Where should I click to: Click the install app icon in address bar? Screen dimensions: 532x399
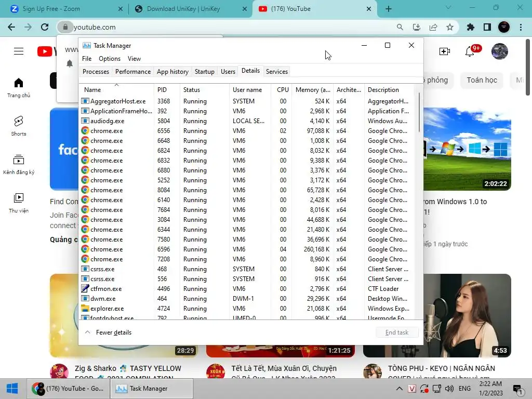pos(416,27)
